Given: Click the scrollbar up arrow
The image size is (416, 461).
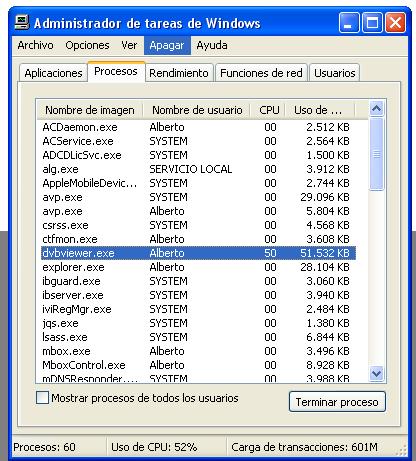Looking at the screenshot, I should 376,109.
